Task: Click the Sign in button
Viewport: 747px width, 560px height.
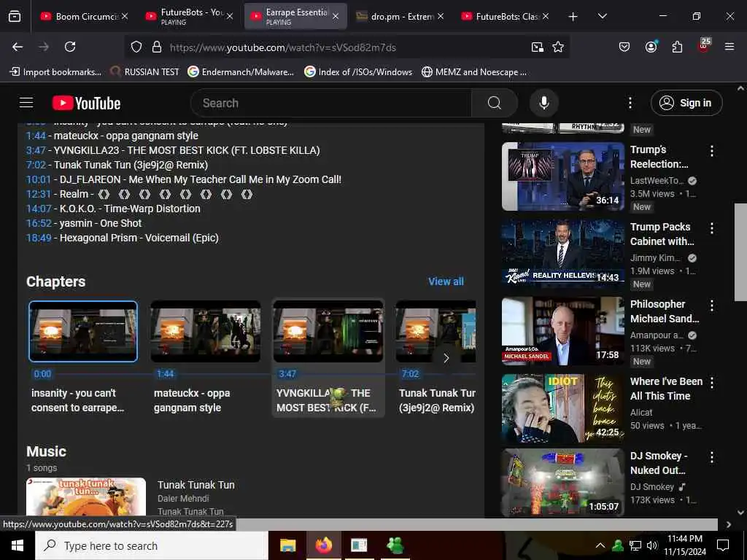Action: pos(686,103)
